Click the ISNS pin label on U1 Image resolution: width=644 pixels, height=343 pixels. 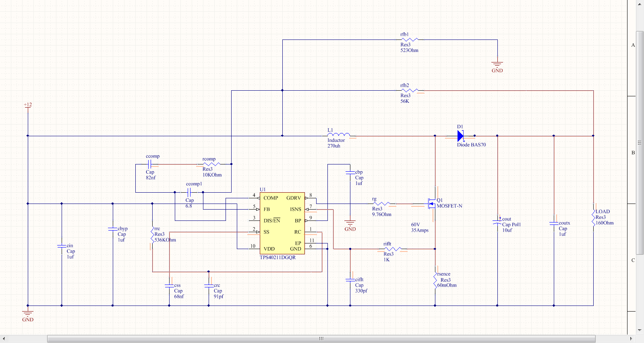[296, 209]
